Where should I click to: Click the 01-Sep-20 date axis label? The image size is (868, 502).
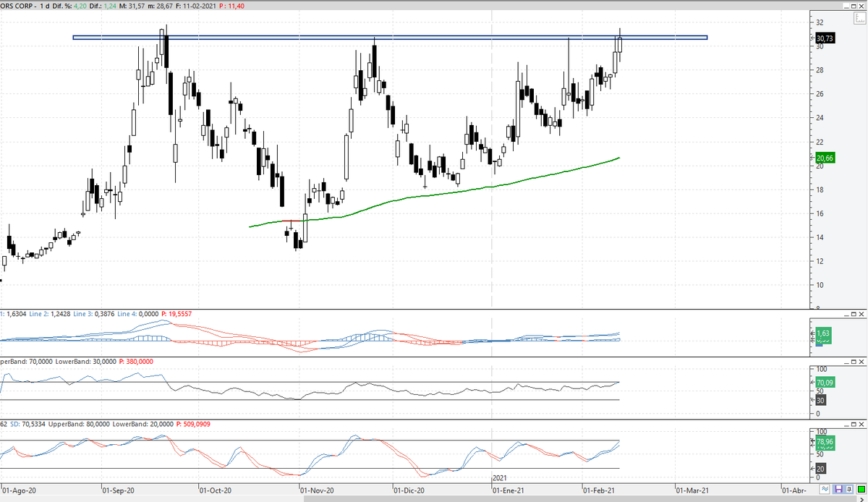tap(120, 490)
